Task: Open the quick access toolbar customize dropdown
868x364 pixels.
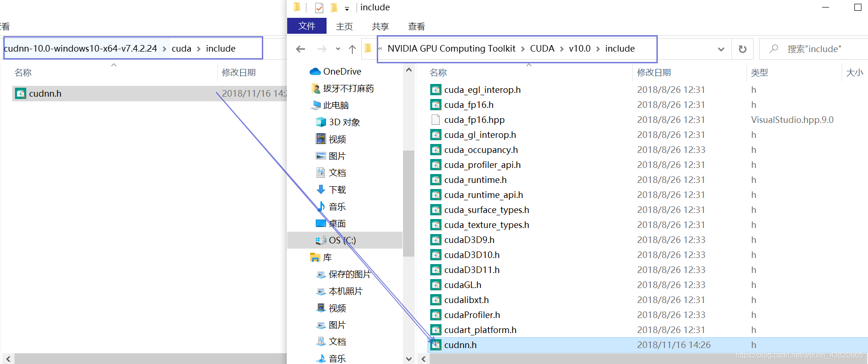Action: pyautogui.click(x=347, y=8)
